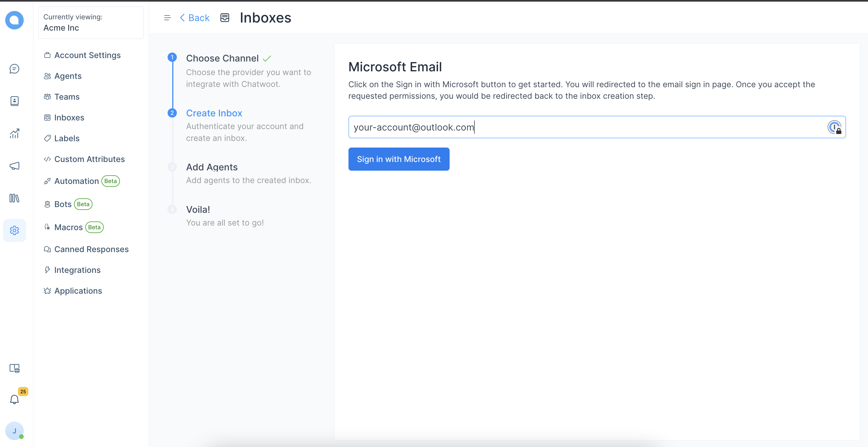Select Integrations in settings sidebar
868x447 pixels.
[77, 270]
